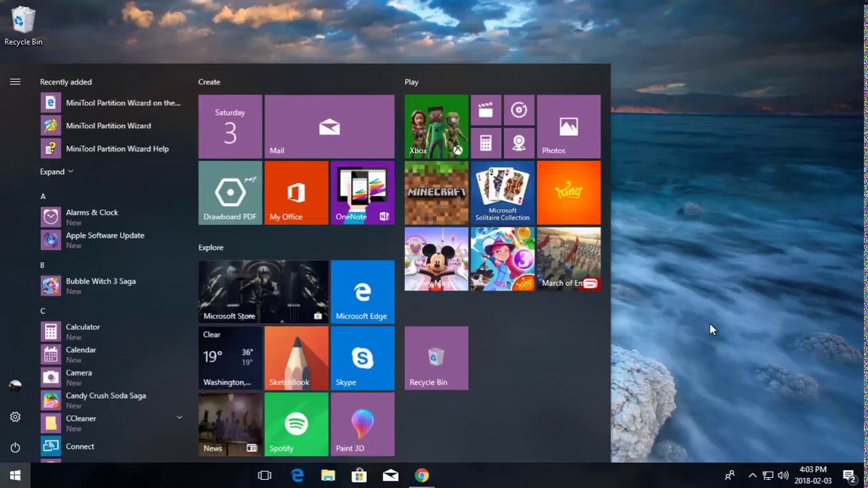Viewport: 868px width, 488px height.
Task: Open the Power options button
Action: click(15, 447)
